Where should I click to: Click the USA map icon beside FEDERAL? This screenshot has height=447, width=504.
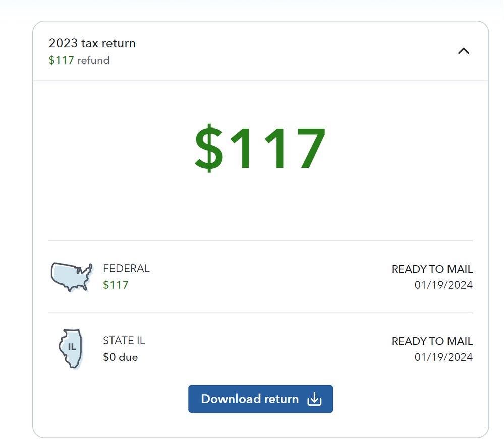coord(72,276)
